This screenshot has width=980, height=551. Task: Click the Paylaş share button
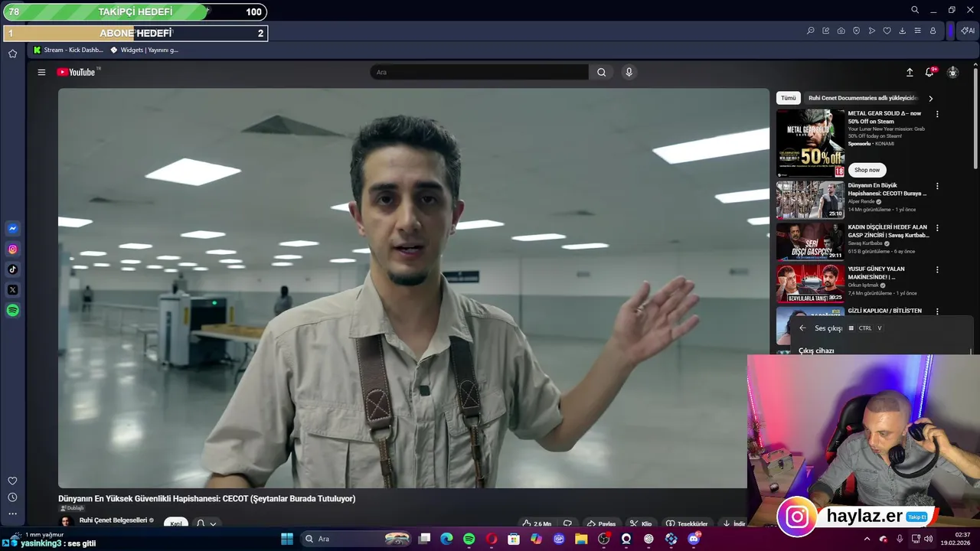coord(601,523)
